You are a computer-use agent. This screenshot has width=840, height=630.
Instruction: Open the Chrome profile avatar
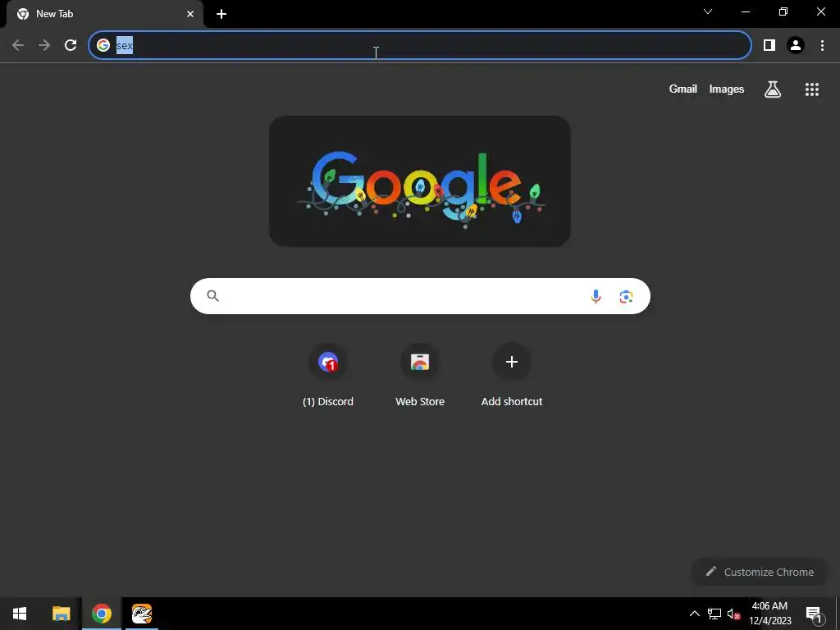[x=796, y=45]
